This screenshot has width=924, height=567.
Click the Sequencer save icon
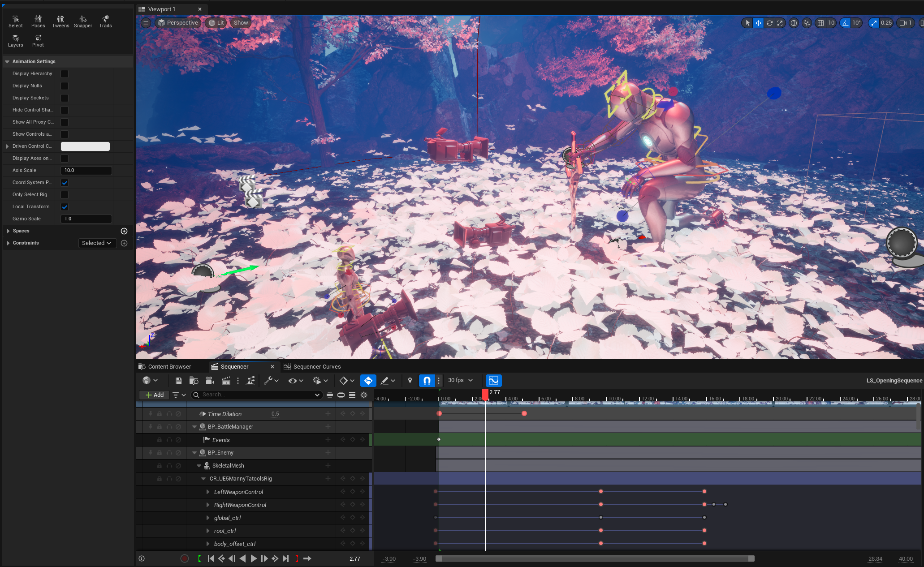tap(178, 381)
